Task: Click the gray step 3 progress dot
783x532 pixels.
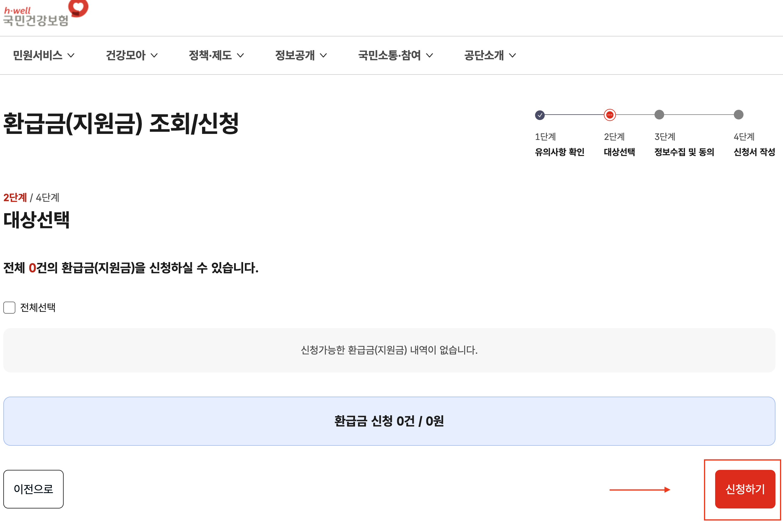Action: [x=659, y=115]
